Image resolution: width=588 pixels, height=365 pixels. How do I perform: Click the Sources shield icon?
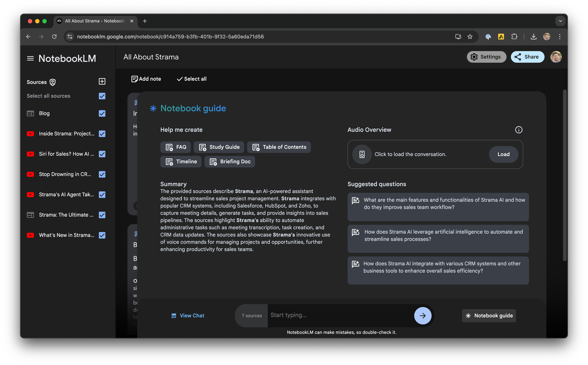(53, 82)
